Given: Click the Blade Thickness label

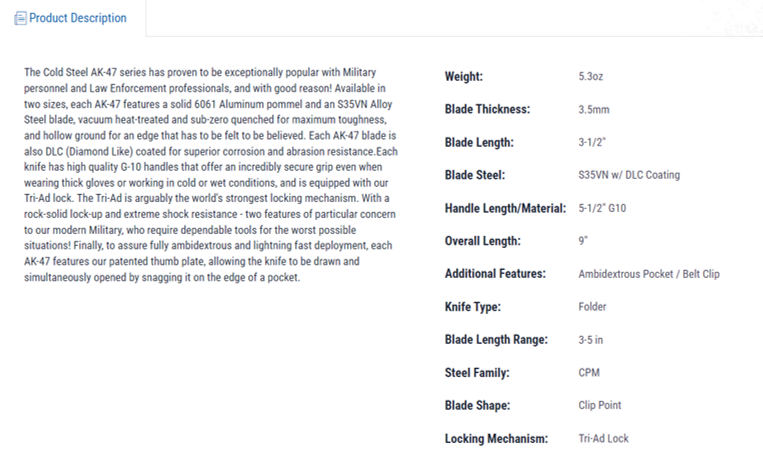Looking at the screenshot, I should [x=487, y=109].
